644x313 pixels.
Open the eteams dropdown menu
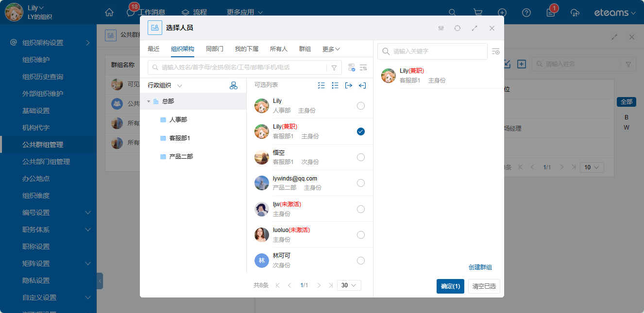click(615, 13)
